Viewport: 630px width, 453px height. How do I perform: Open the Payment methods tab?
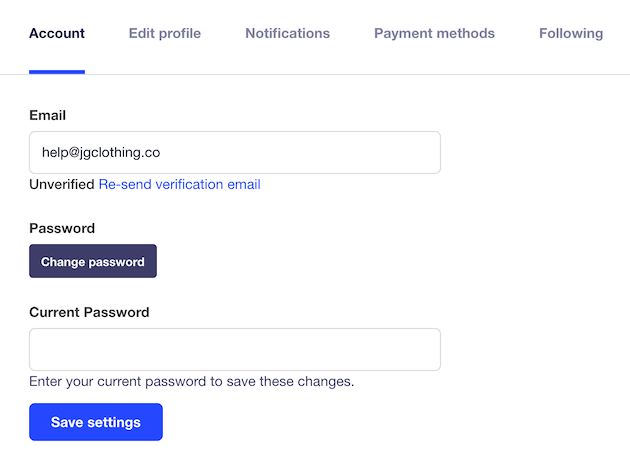434,33
